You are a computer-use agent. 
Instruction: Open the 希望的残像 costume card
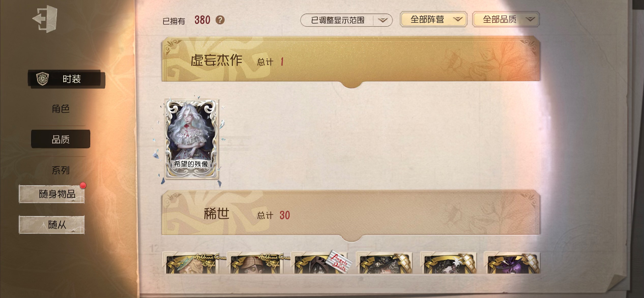point(191,139)
